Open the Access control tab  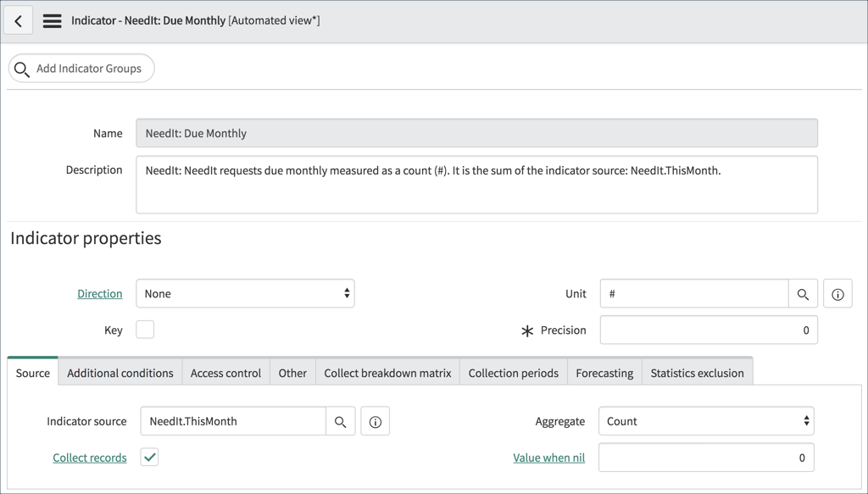tap(225, 373)
